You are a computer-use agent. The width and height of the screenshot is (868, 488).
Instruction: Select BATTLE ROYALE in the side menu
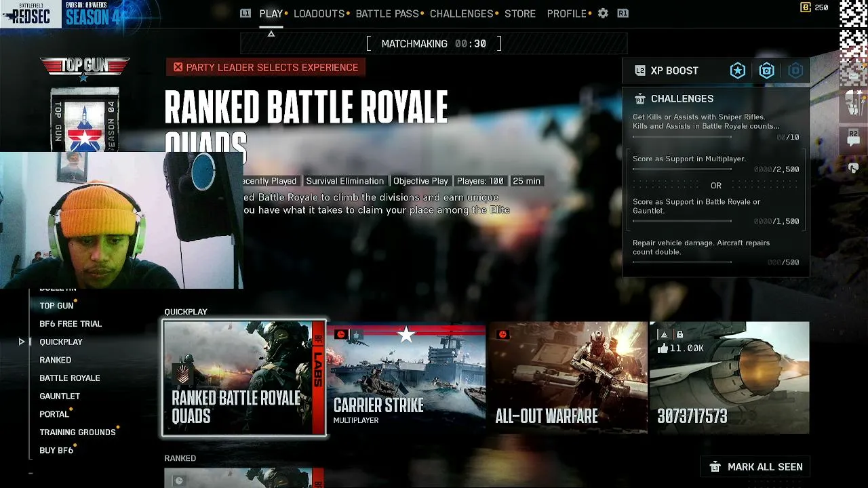[70, 378]
